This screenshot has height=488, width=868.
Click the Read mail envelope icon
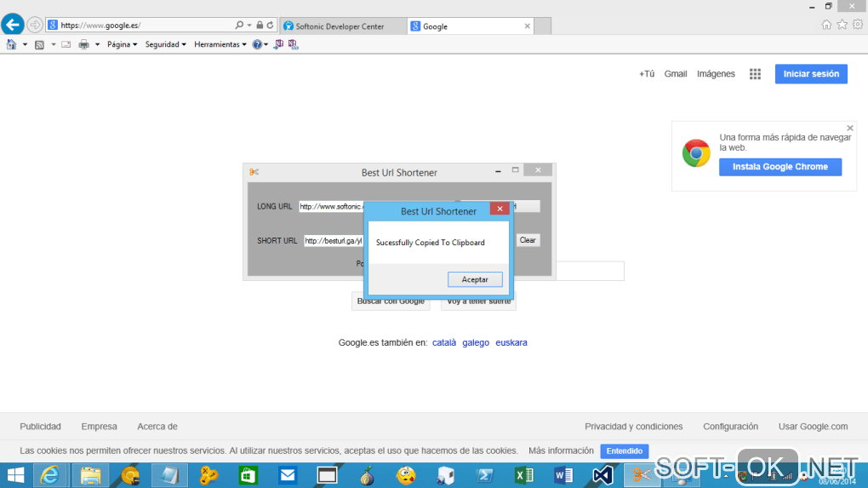pos(66,44)
